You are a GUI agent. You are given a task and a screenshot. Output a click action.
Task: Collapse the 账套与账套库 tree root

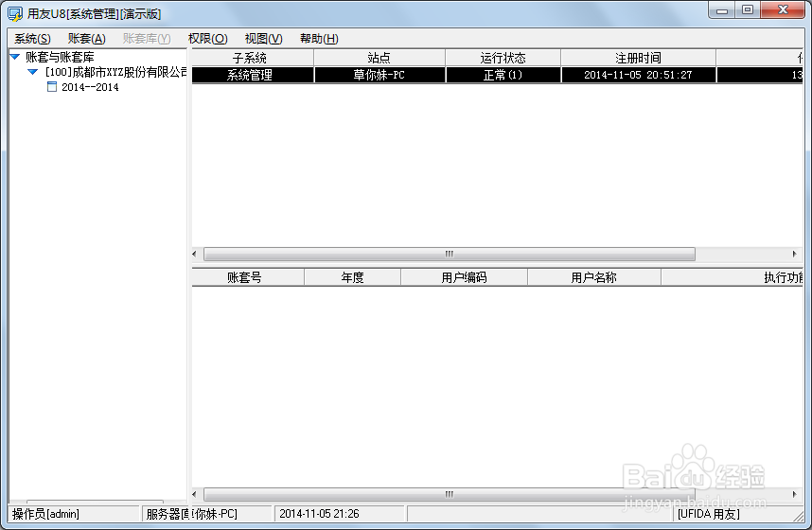[15, 57]
